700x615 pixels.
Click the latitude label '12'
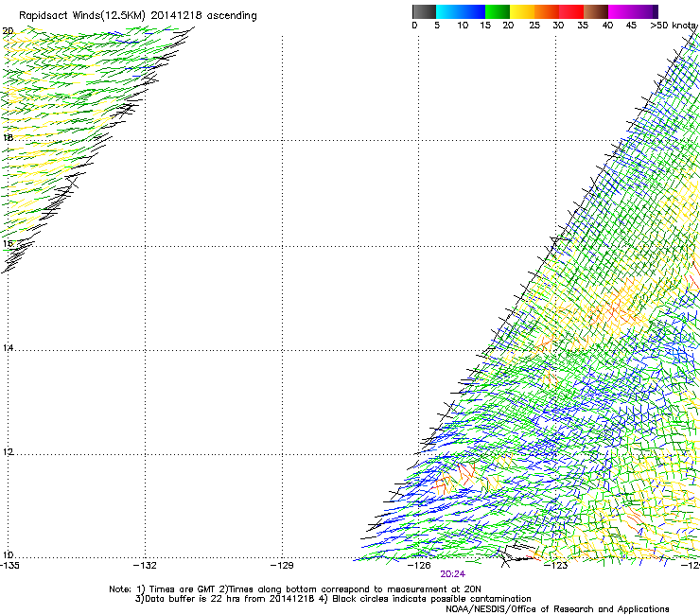point(8,452)
